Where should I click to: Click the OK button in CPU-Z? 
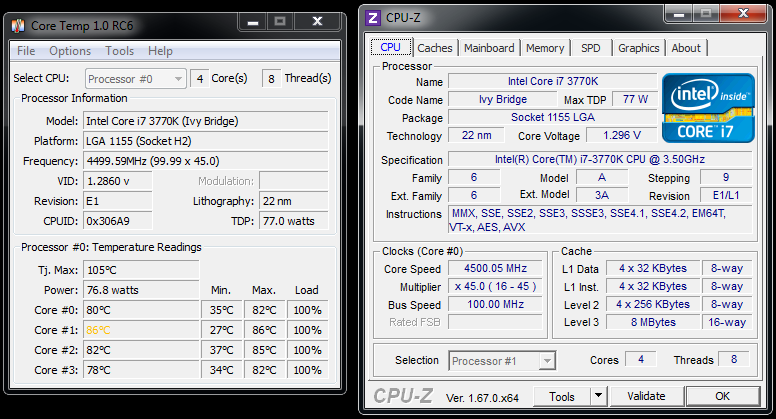722,396
